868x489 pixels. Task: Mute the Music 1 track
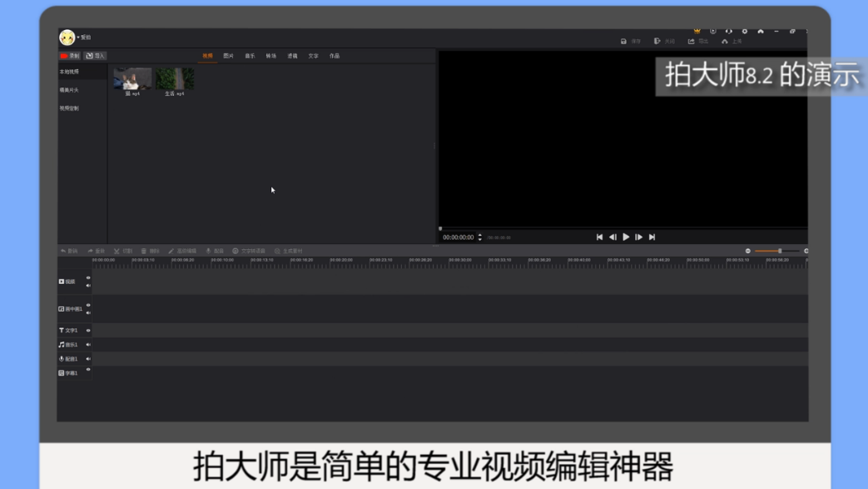point(88,345)
